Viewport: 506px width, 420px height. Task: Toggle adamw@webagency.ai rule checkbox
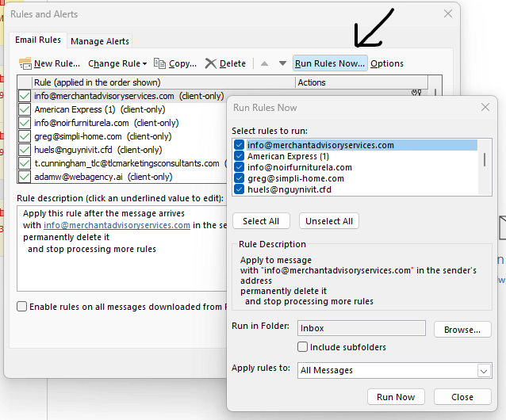25,177
